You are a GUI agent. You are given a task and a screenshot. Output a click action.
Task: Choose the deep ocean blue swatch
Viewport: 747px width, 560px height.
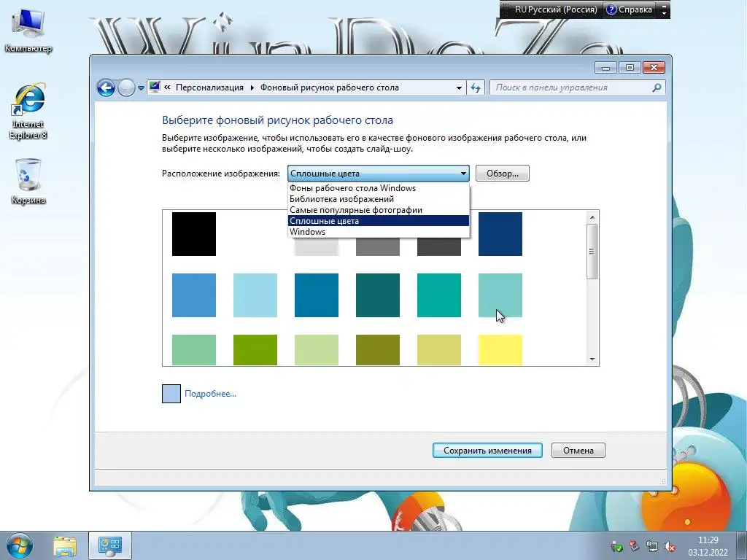click(x=317, y=295)
